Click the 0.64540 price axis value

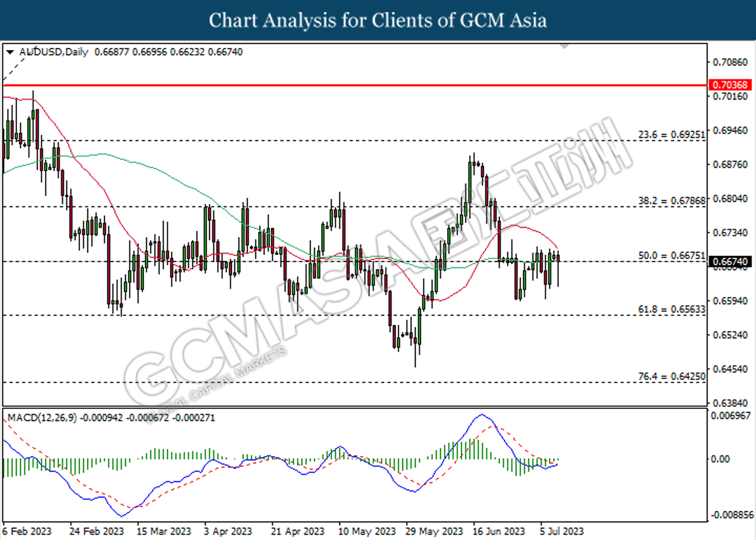(730, 369)
